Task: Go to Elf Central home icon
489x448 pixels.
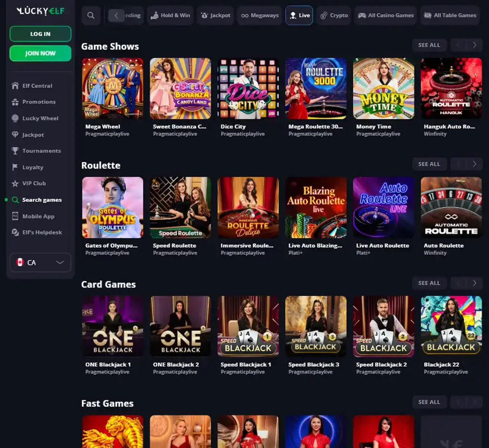Action: (x=15, y=86)
